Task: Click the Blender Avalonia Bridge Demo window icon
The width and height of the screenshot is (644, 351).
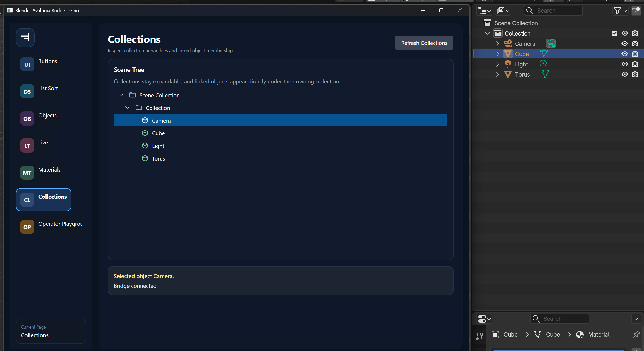Action: [x=10, y=10]
